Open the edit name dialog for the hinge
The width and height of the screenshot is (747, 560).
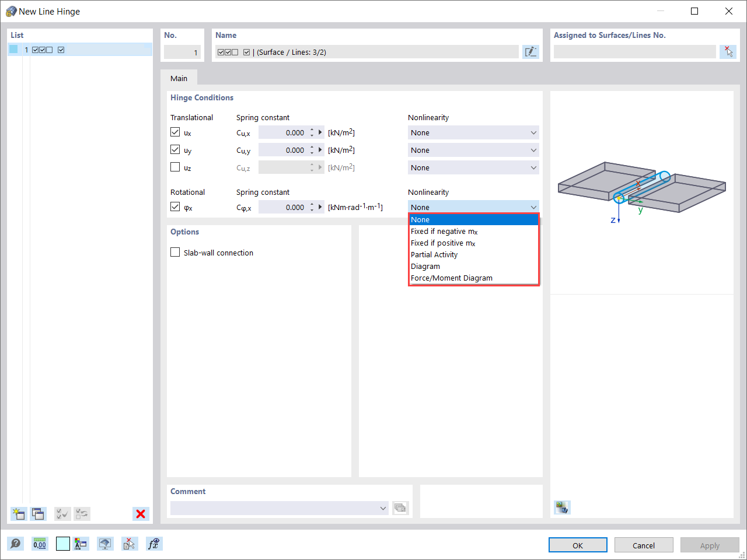530,52
